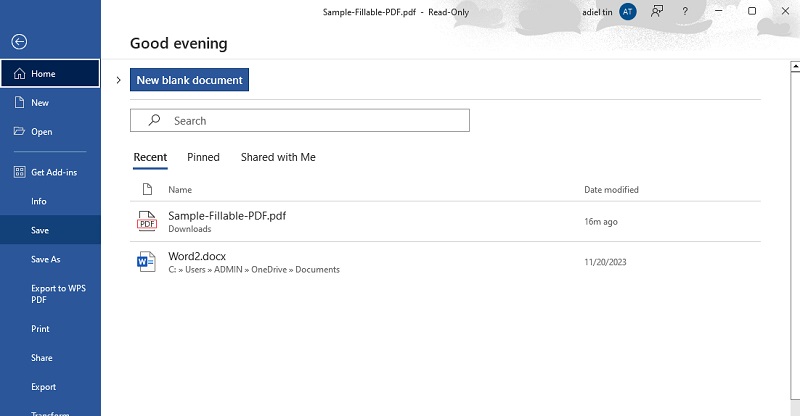Open Sample-Fillable-PDF.pdf from recent list
Screen dimensions: 800x416
[x=445, y=222]
